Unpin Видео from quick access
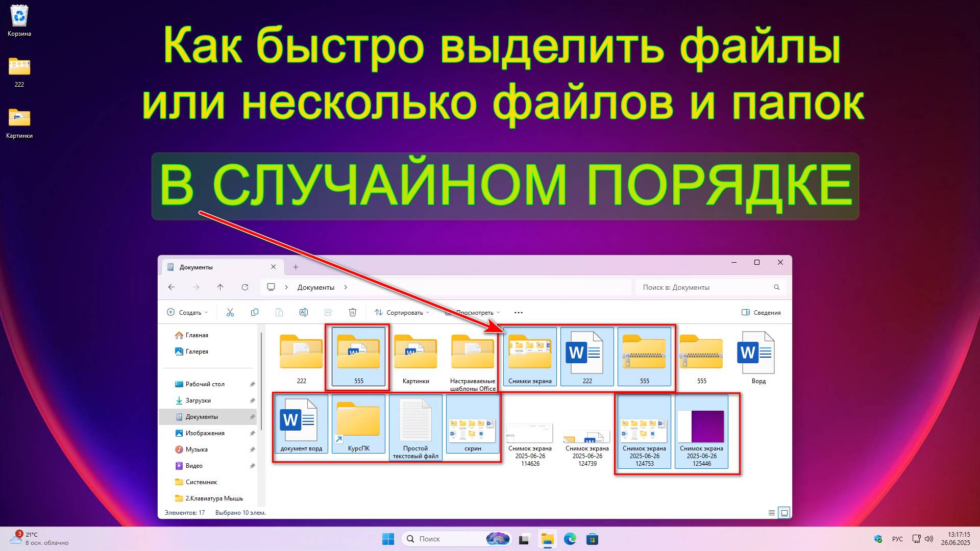The height and width of the screenshot is (551, 980). point(252,466)
